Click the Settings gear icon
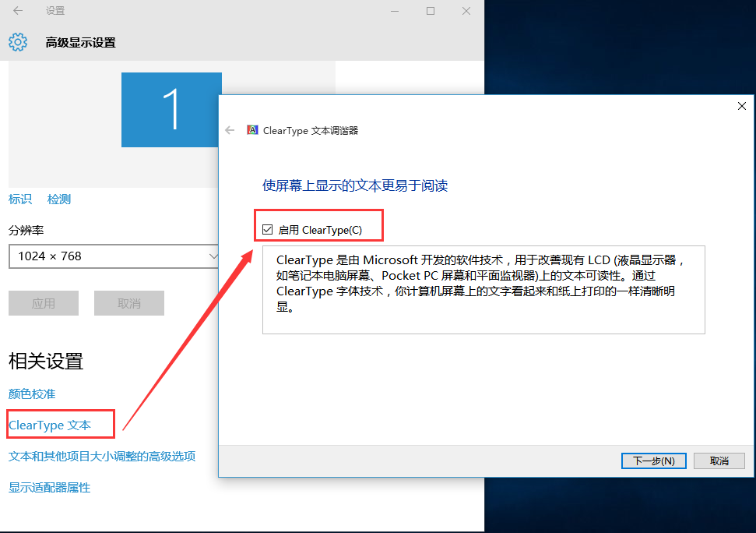Viewport: 756px width, 533px height. pyautogui.click(x=18, y=42)
